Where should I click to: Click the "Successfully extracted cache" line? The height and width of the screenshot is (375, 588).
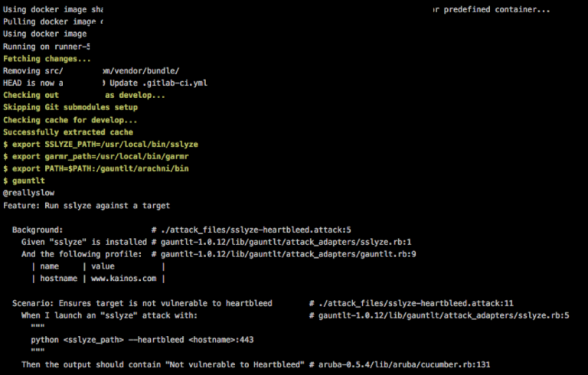click(x=68, y=132)
